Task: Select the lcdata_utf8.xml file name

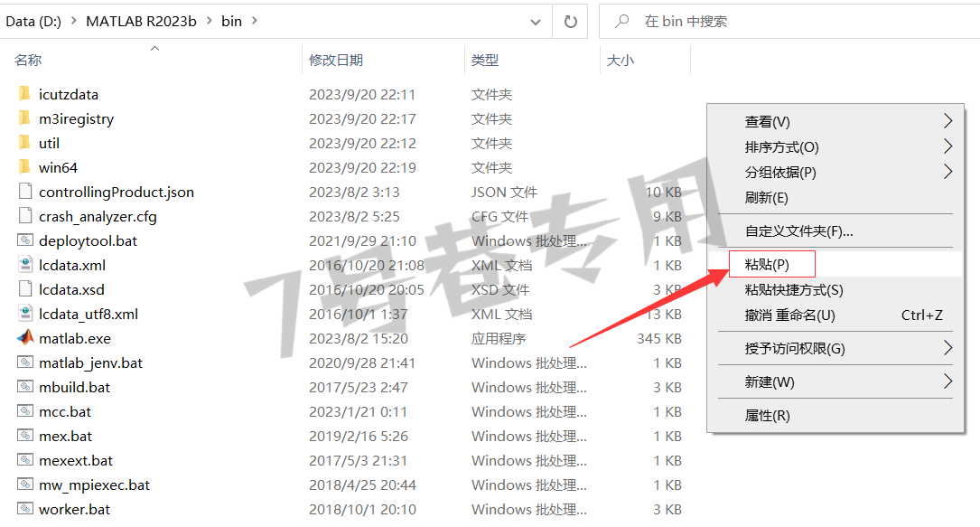Action: pos(89,314)
